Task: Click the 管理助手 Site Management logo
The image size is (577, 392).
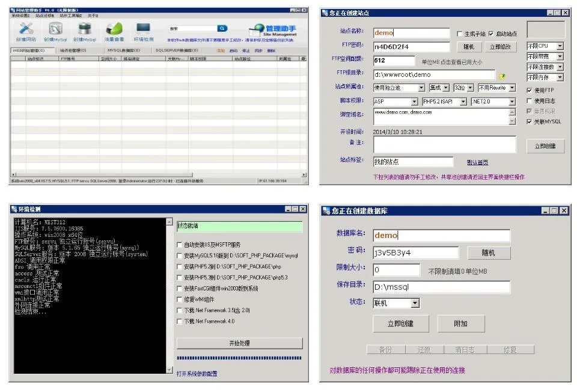Action: coord(273,30)
